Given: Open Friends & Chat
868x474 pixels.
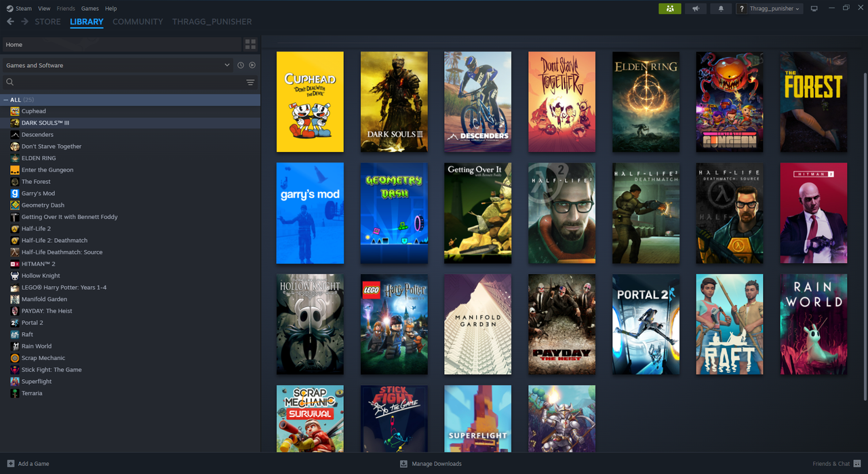Looking at the screenshot, I should pos(835,464).
